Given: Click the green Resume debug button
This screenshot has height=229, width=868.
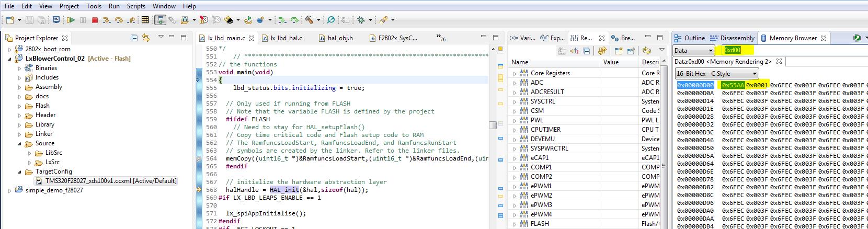Looking at the screenshot, I should click(71, 20).
